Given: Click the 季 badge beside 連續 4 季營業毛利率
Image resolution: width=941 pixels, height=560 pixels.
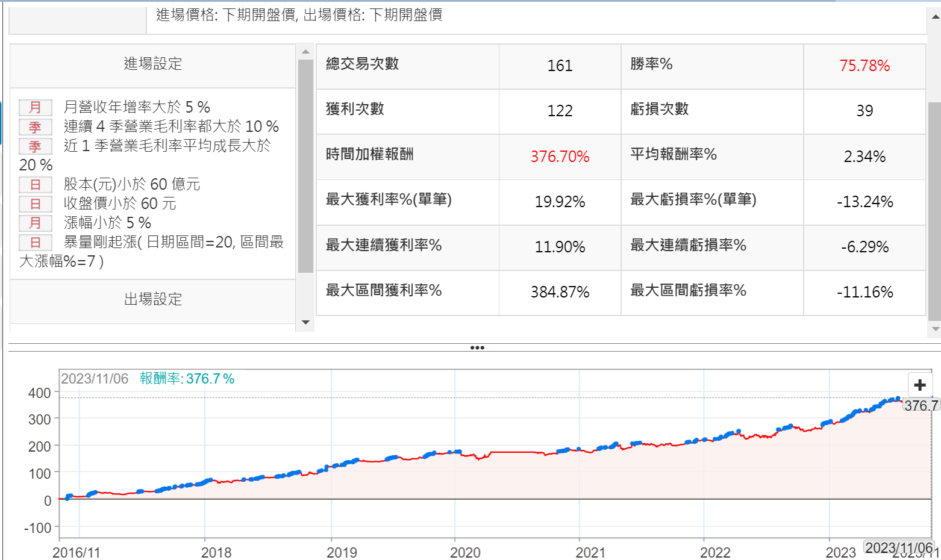Looking at the screenshot, I should [35, 126].
